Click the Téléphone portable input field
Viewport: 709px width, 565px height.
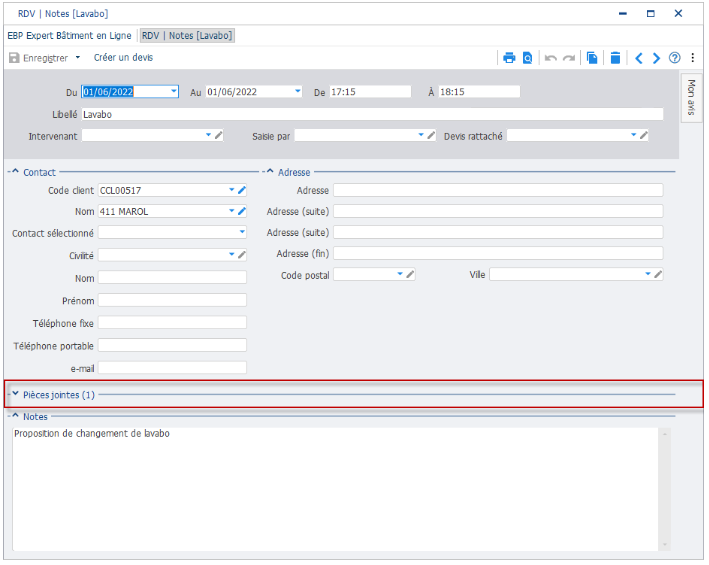(172, 345)
